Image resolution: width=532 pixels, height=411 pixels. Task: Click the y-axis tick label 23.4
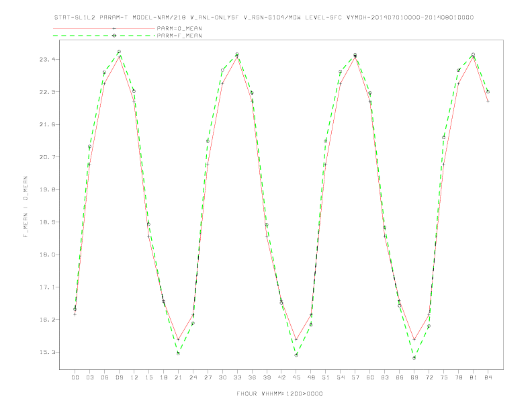(47, 59)
